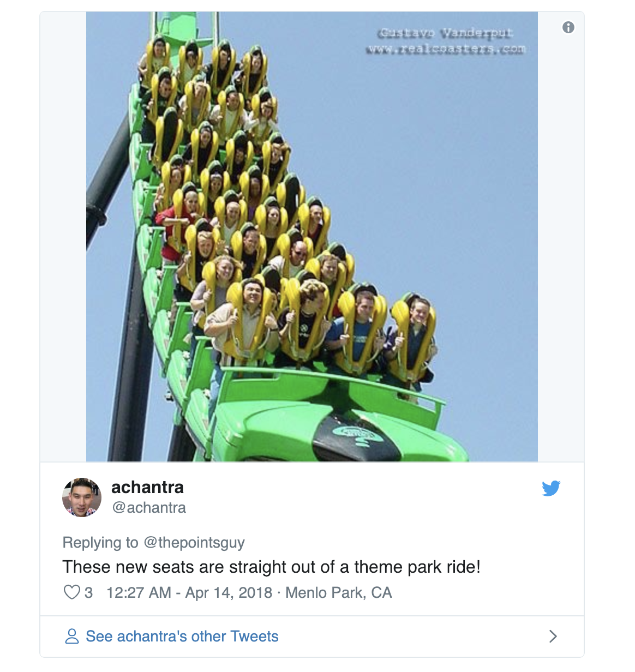Click the gray margin left of the photo
The image size is (635, 672).
63,237
